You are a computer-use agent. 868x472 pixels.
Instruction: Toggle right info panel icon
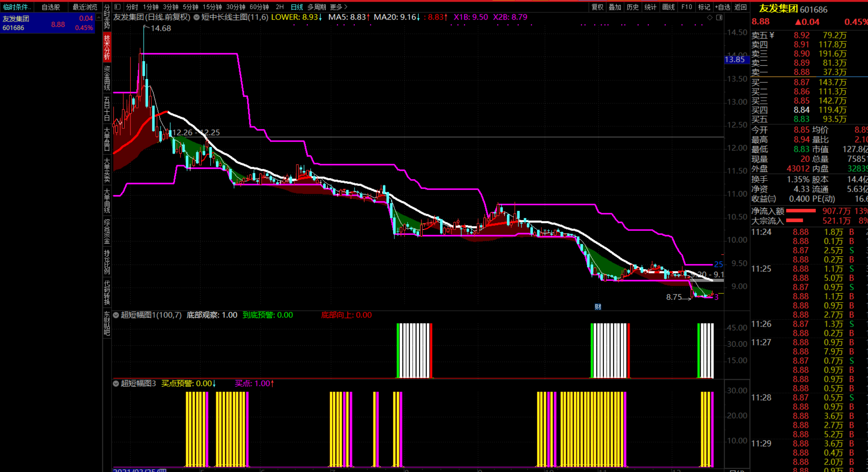(x=719, y=17)
